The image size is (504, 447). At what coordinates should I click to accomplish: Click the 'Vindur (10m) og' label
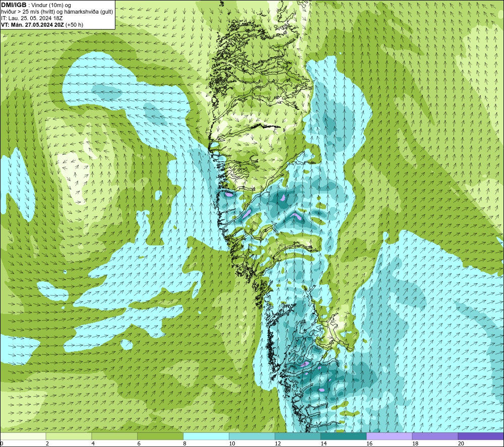[51, 6]
